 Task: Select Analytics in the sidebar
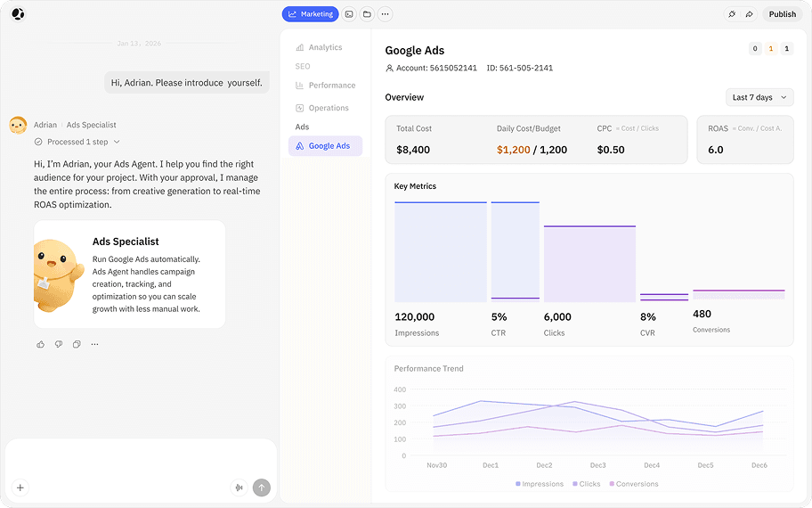[319, 47]
